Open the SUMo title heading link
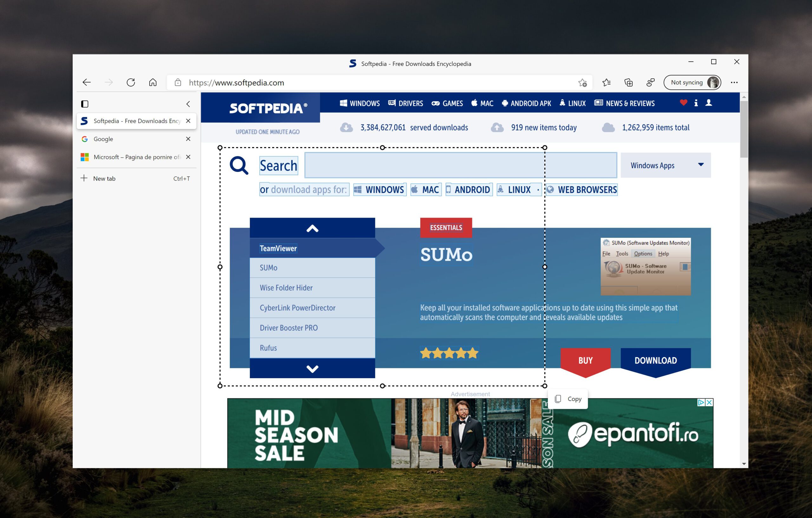This screenshot has width=812, height=518. [446, 255]
